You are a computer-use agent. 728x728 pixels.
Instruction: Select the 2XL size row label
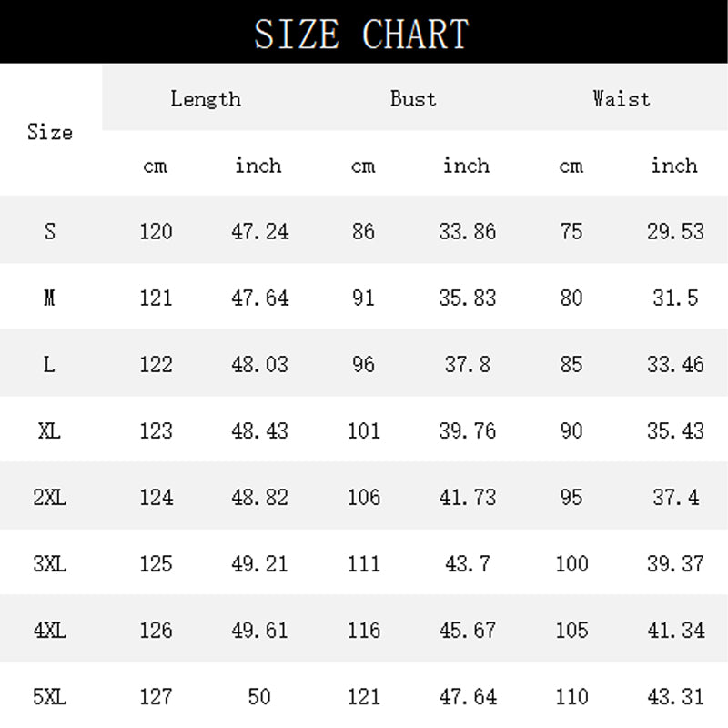[50, 497]
